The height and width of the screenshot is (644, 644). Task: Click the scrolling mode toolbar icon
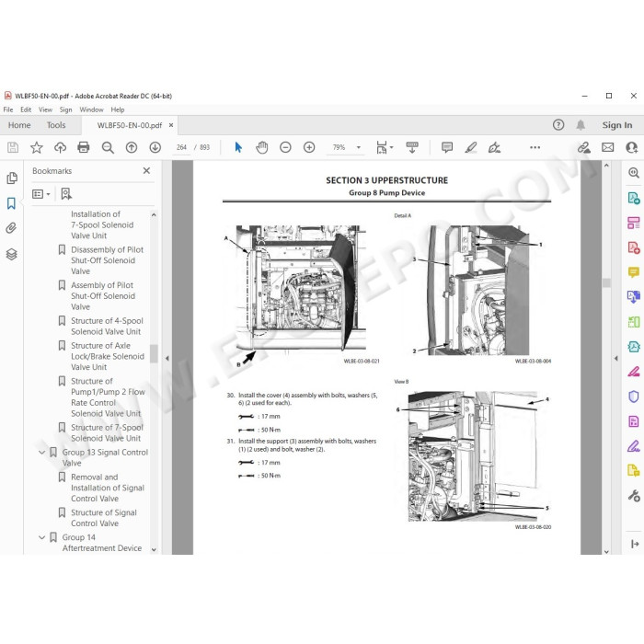(x=412, y=147)
